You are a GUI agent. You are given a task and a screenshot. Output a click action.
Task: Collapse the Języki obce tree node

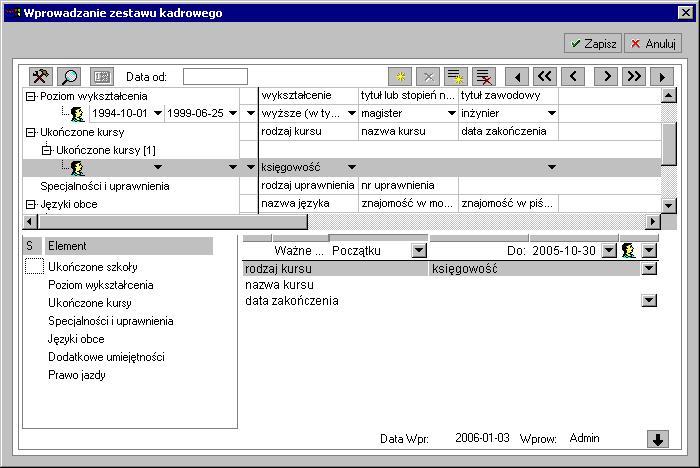[x=30, y=205]
